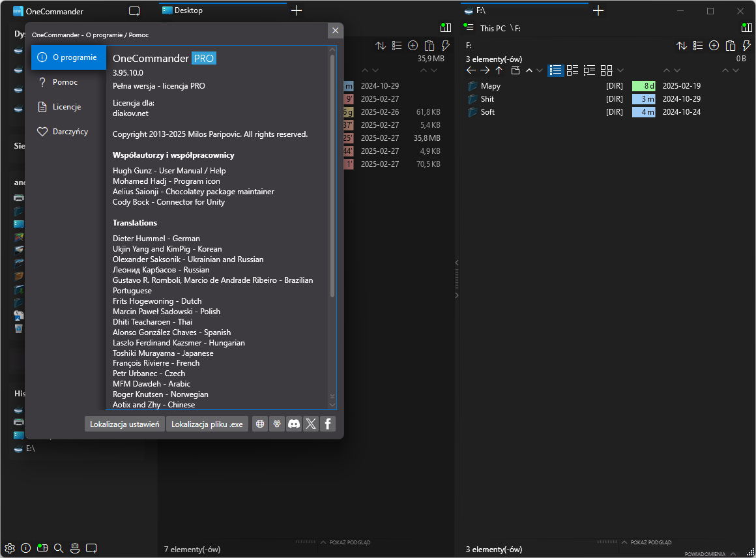Image resolution: width=756 pixels, height=558 pixels.
Task: Toggle column layout icon at right of F: pane
Action: [x=746, y=27]
